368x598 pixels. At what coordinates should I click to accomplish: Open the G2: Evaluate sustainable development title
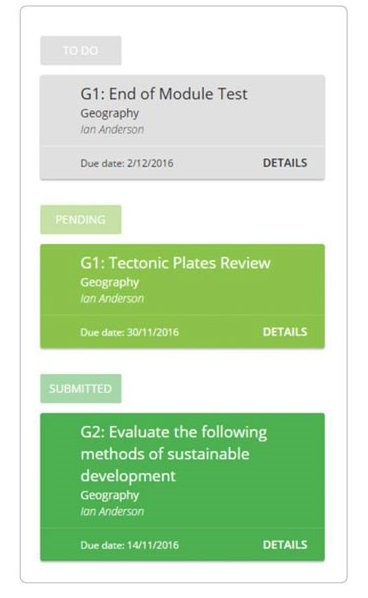pyautogui.click(x=174, y=454)
